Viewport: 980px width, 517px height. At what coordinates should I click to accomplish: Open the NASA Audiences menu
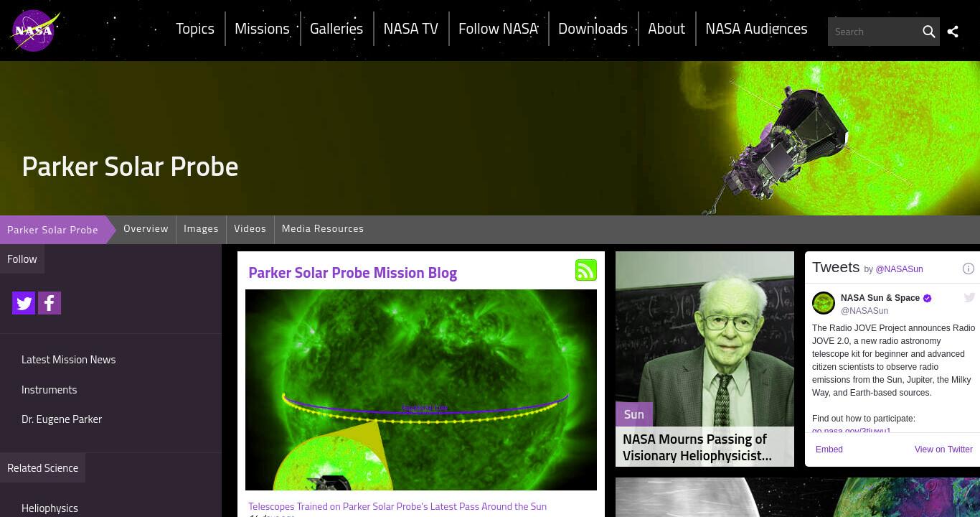[x=756, y=29]
